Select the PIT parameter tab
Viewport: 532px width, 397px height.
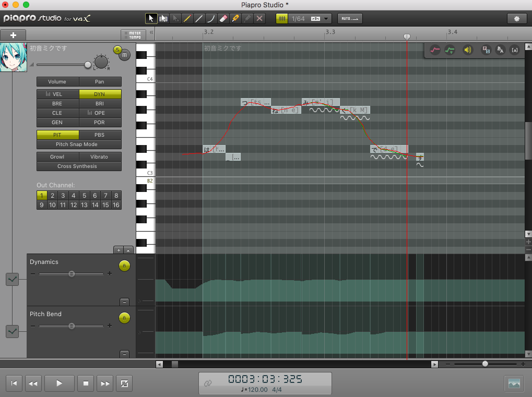57,135
